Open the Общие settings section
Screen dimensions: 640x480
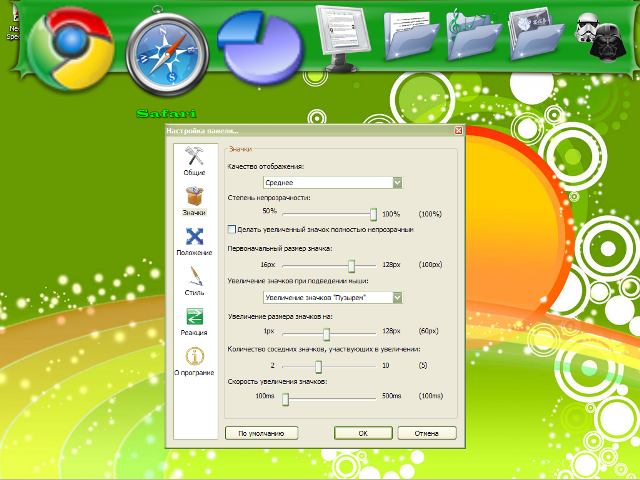tap(194, 160)
